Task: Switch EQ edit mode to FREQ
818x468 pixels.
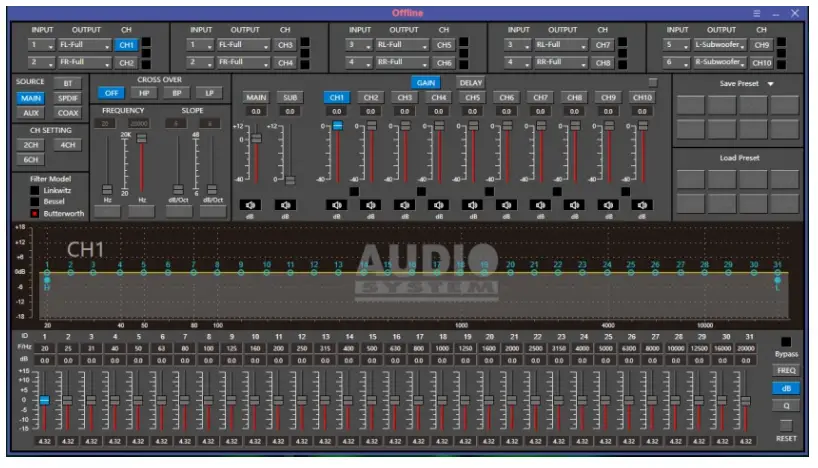Action: 786,371
